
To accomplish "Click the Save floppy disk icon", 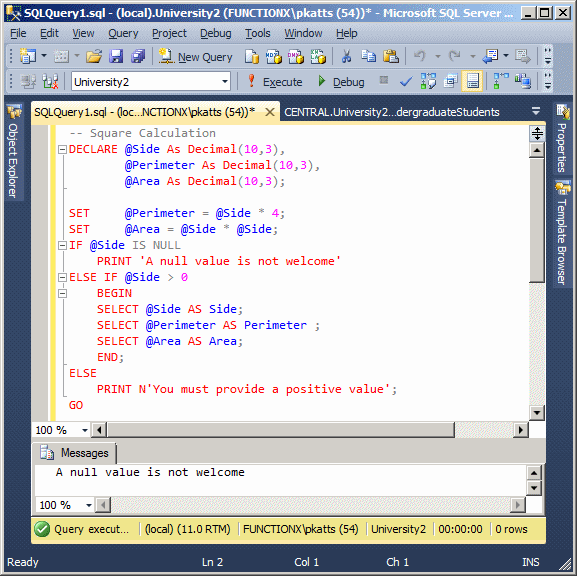I will tap(116, 56).
